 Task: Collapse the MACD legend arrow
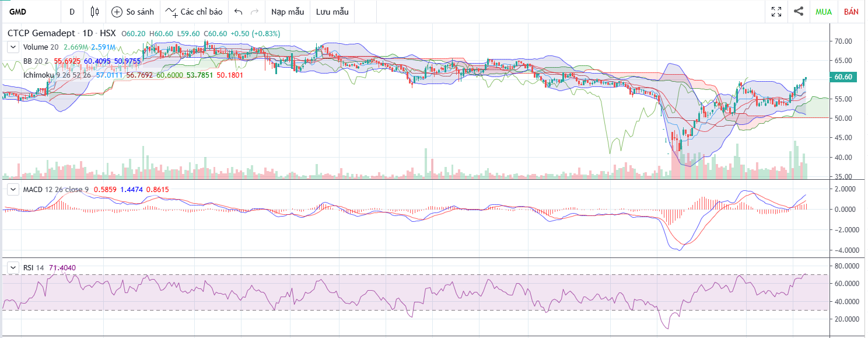tap(12, 189)
